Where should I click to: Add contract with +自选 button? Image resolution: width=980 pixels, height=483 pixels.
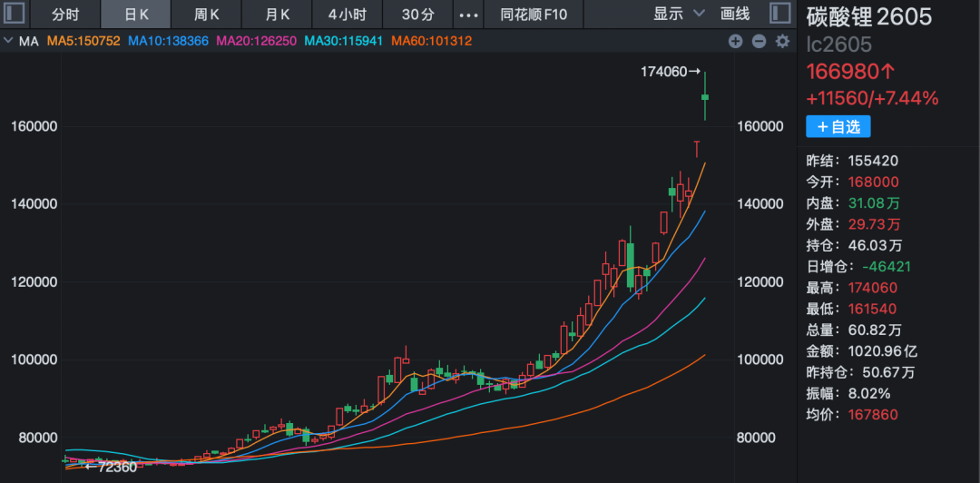[x=838, y=126]
